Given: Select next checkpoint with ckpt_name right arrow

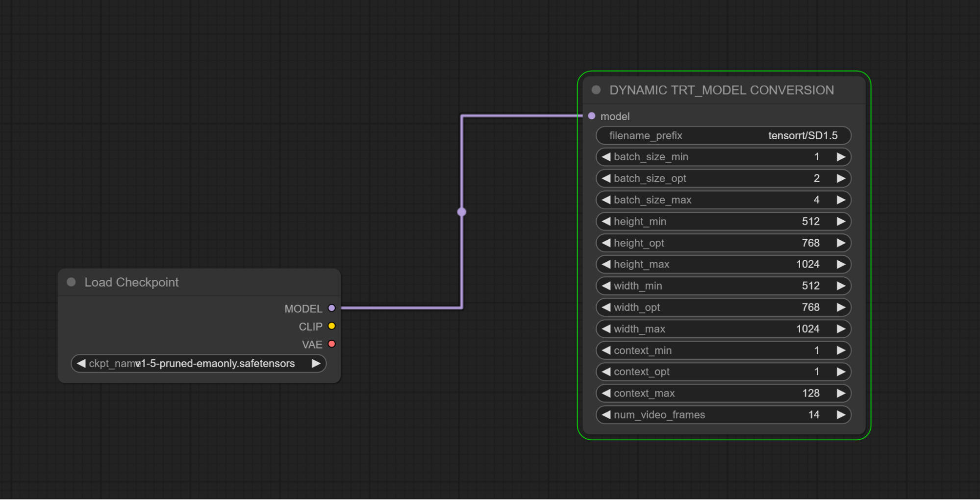Looking at the screenshot, I should 316,364.
